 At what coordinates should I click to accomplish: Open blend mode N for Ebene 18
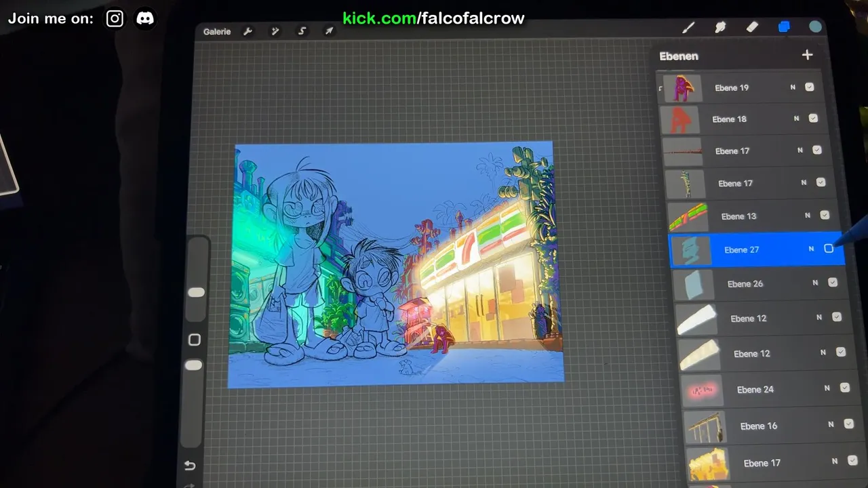[797, 119]
